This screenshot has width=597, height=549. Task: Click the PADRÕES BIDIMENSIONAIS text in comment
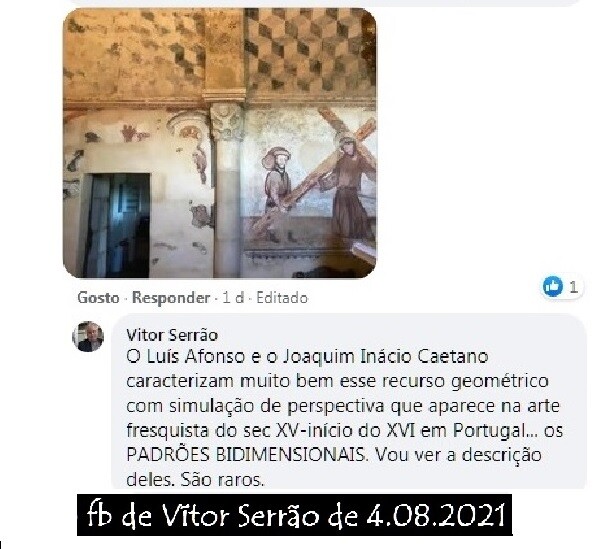(x=245, y=455)
